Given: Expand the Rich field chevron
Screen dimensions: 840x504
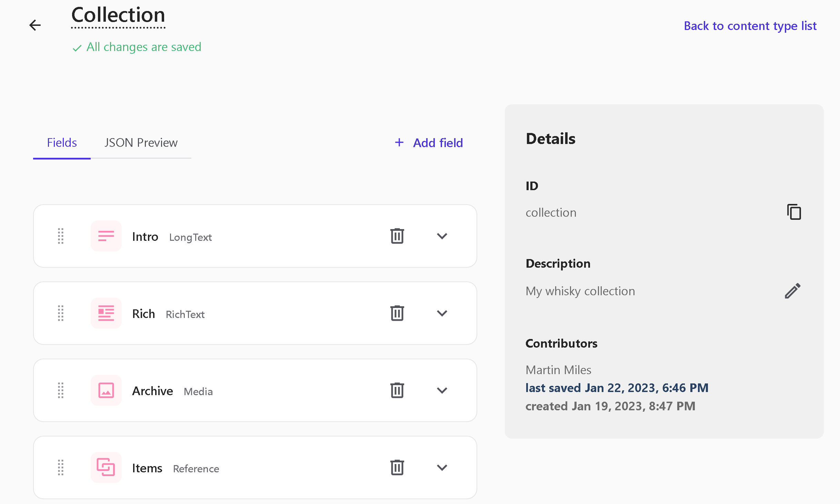Looking at the screenshot, I should [442, 313].
